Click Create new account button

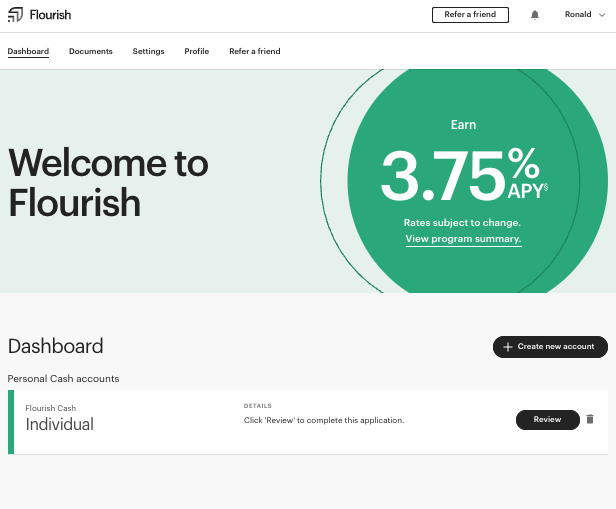coord(550,347)
